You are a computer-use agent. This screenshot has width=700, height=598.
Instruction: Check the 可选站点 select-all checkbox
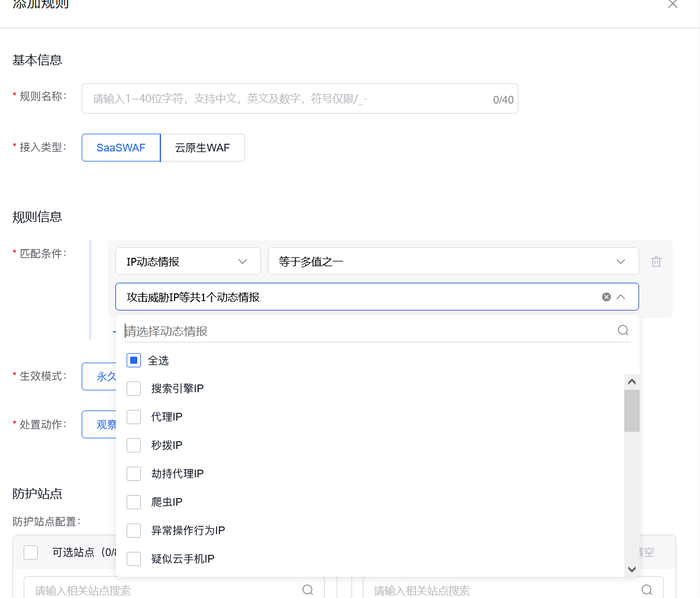coord(30,552)
